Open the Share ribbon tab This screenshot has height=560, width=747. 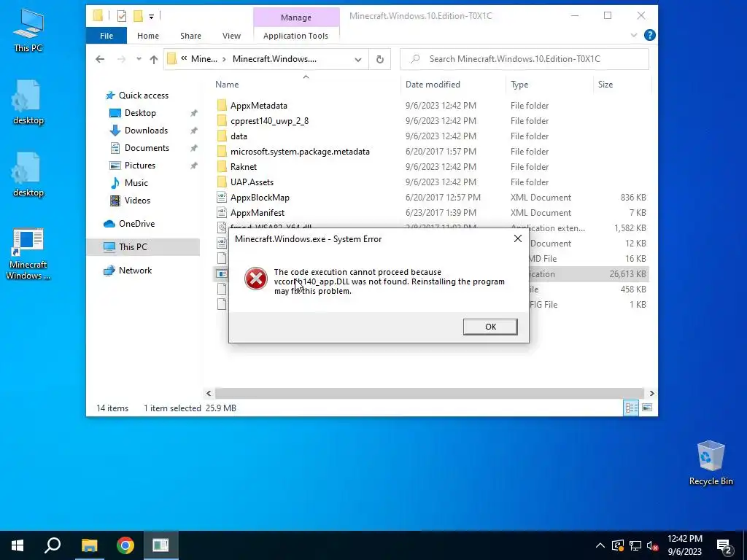(x=190, y=36)
